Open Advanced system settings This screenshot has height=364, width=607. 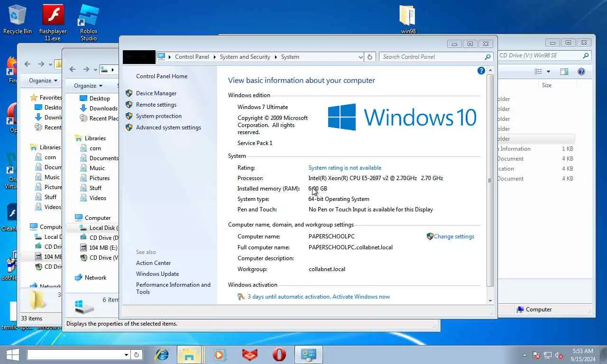pos(168,127)
